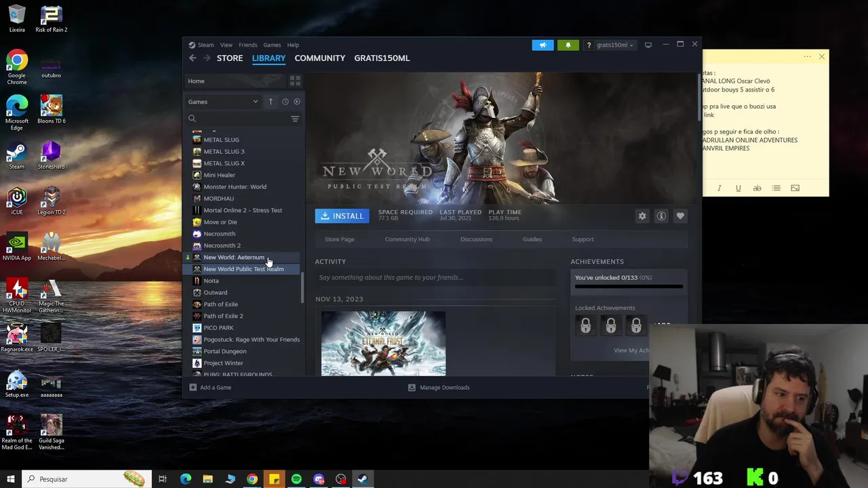Install New World Public Test Realm
The image size is (868, 488).
point(342,216)
